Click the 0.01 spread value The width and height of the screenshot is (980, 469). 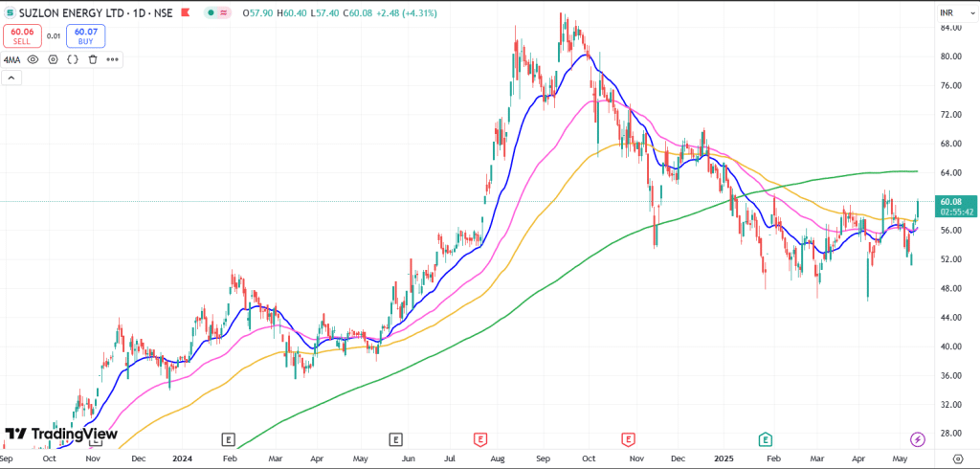55,35
